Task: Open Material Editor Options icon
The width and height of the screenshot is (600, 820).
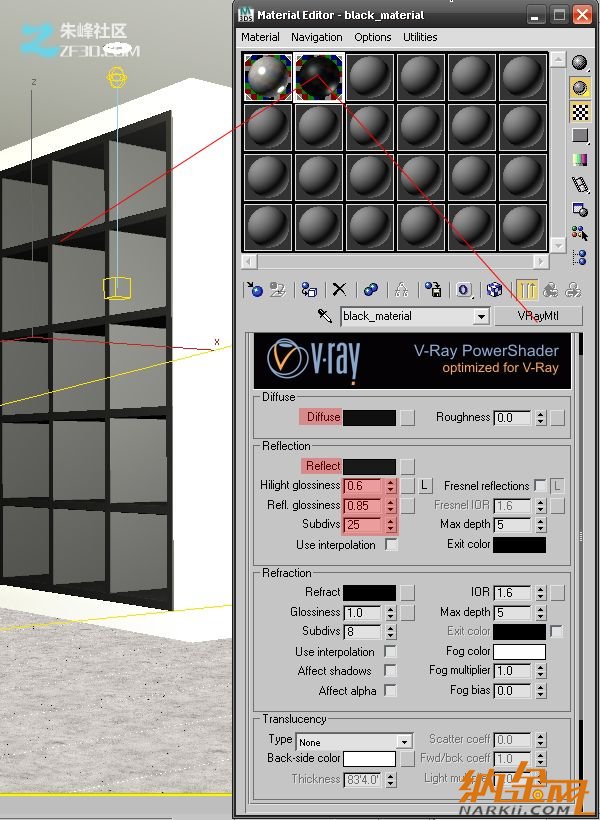Action: coord(580,209)
